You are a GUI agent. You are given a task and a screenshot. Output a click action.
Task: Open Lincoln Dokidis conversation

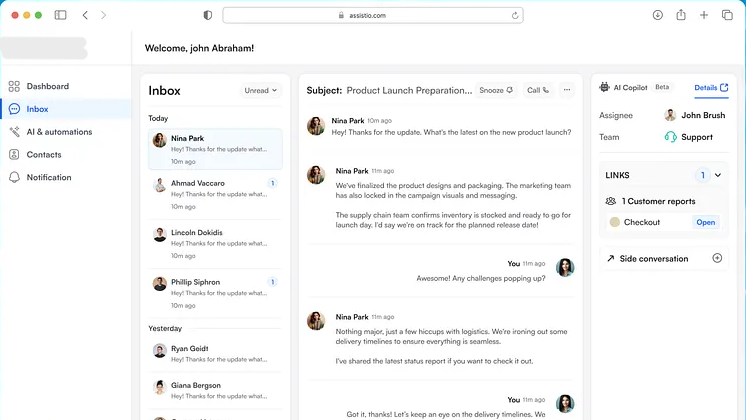[215, 244]
